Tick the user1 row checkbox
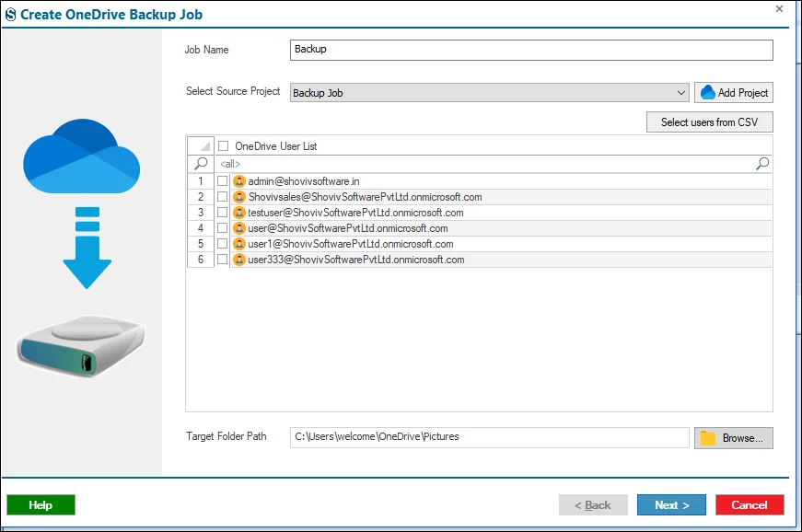Viewport: 802px width, 532px height. (x=223, y=244)
